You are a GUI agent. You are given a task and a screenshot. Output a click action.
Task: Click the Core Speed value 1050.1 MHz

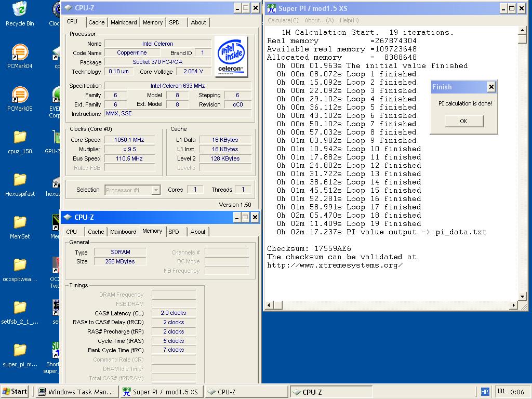129,140
